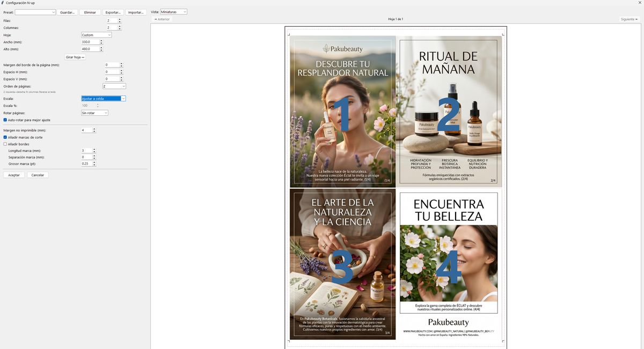Enable the Añadir bordes checkbox
This screenshot has height=349, width=644.
[x=5, y=144]
